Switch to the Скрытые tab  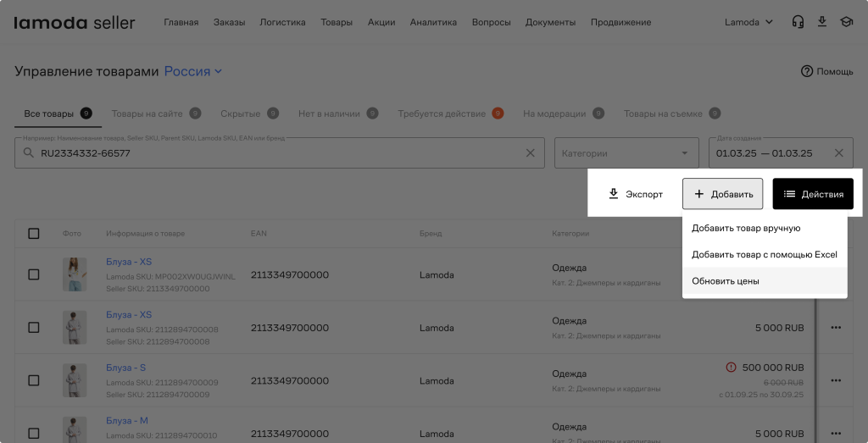click(249, 114)
